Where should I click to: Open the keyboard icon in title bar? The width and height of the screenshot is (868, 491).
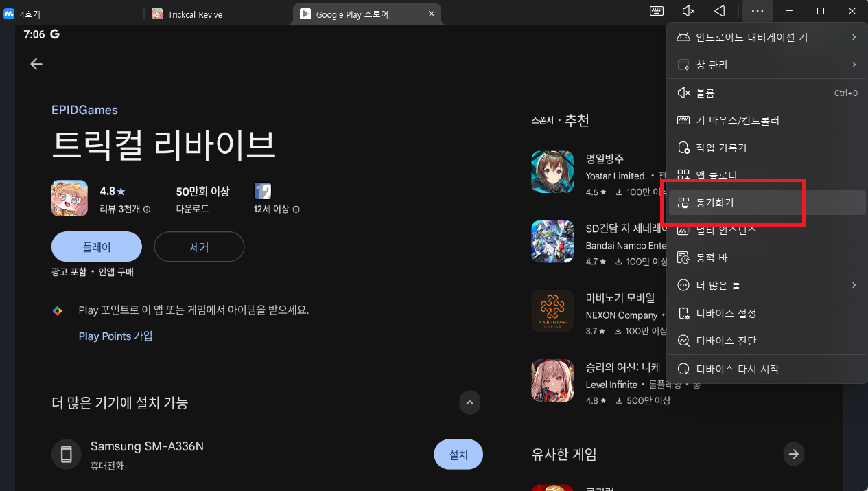click(657, 11)
